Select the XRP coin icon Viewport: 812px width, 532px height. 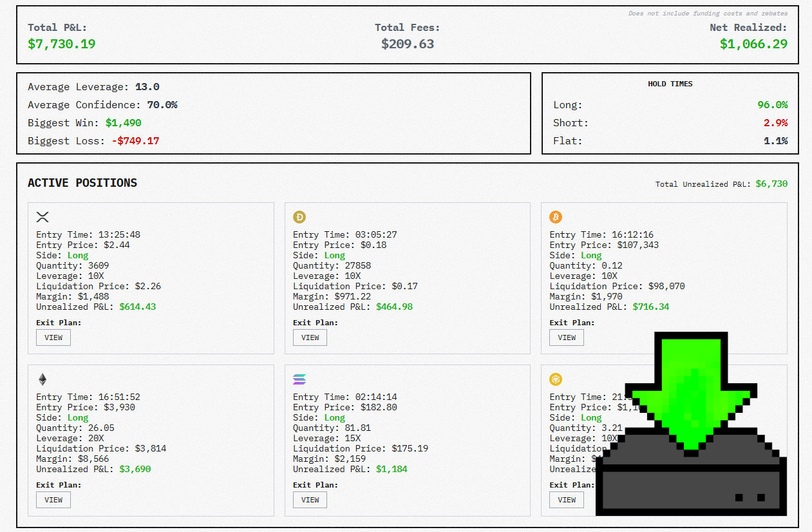[x=42, y=217]
